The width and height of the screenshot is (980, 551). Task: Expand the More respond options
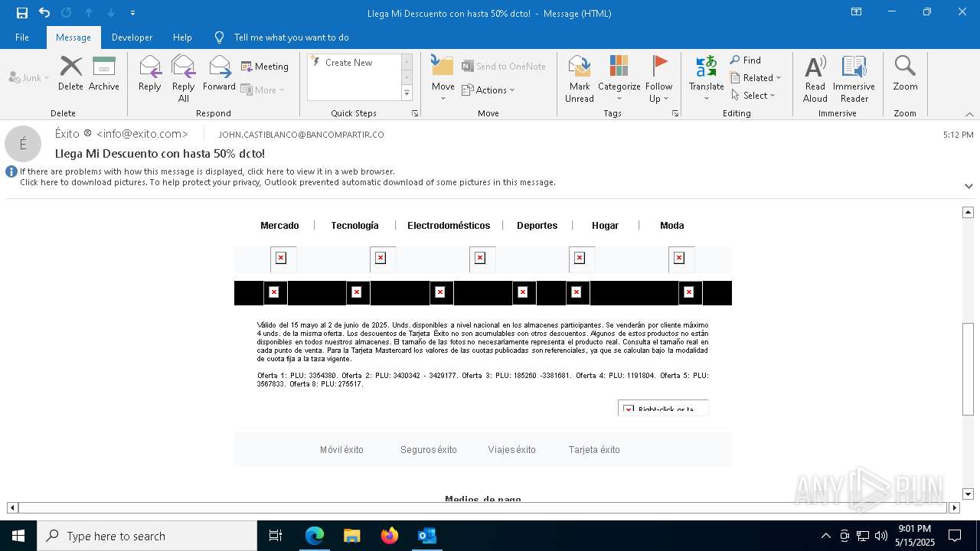click(x=263, y=90)
